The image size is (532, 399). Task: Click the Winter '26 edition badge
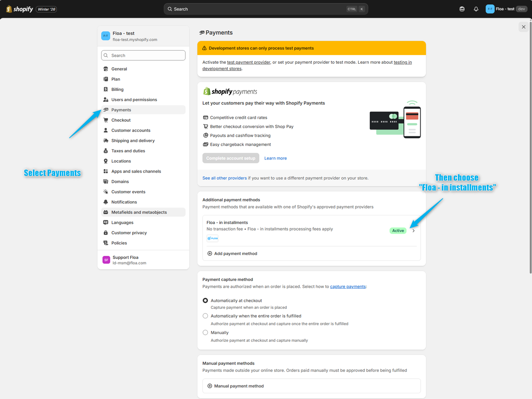tap(46, 9)
